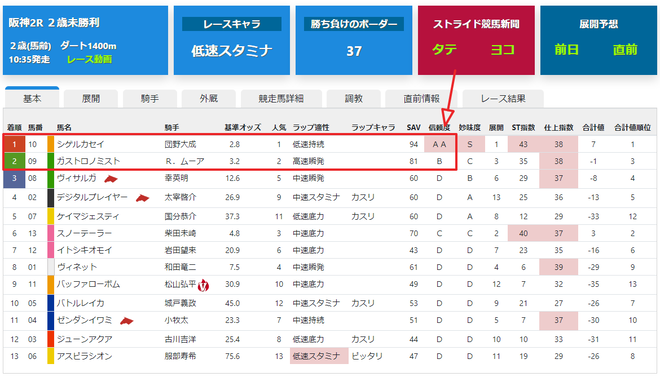
Task: Open the 直前 development forecast link
Action: [x=625, y=50]
